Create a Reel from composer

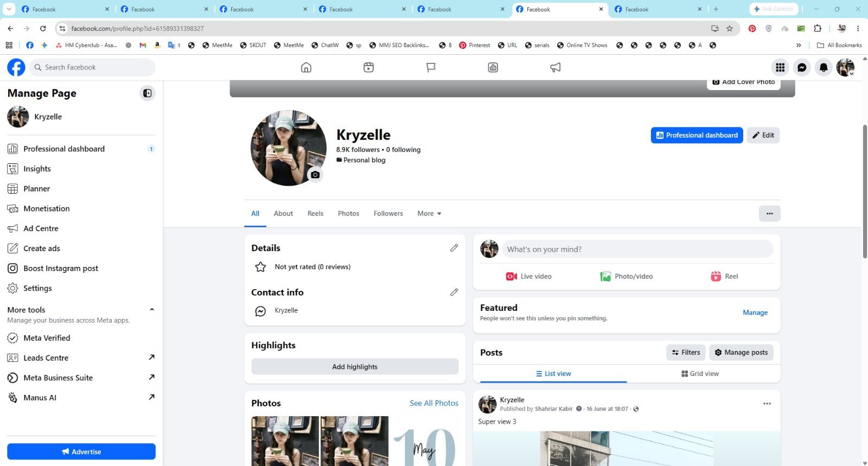724,276
